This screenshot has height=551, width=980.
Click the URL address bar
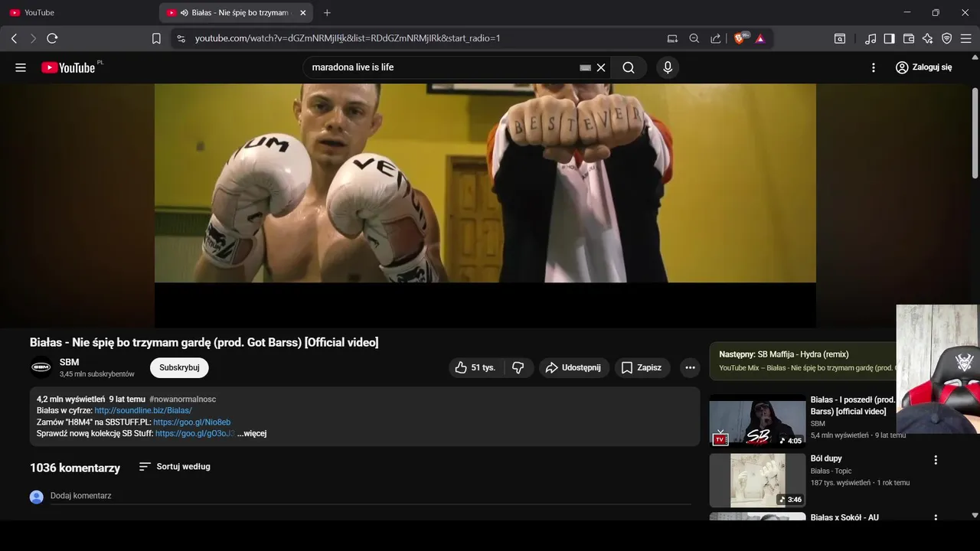[348, 38]
